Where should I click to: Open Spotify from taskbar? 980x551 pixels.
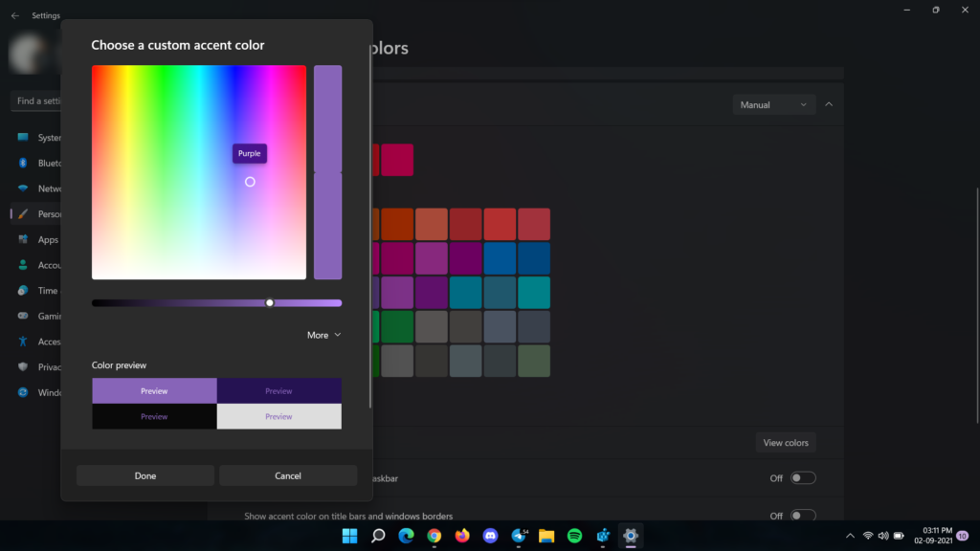pos(575,536)
